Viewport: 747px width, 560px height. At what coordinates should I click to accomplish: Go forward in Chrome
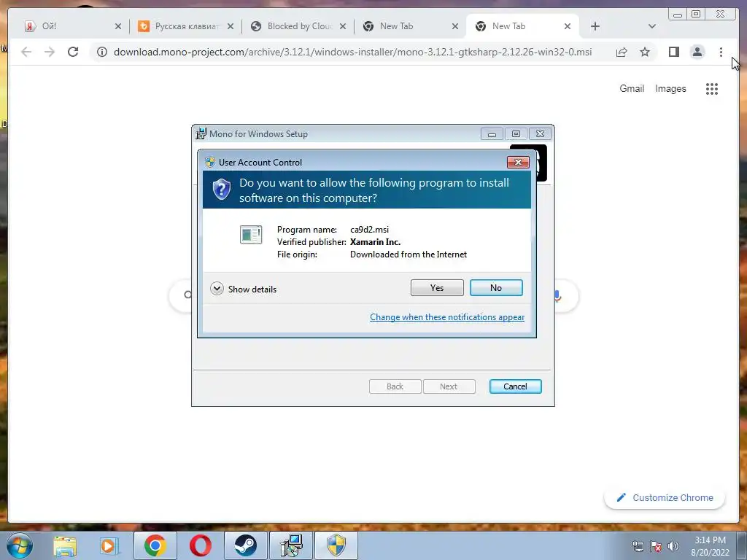click(x=50, y=52)
